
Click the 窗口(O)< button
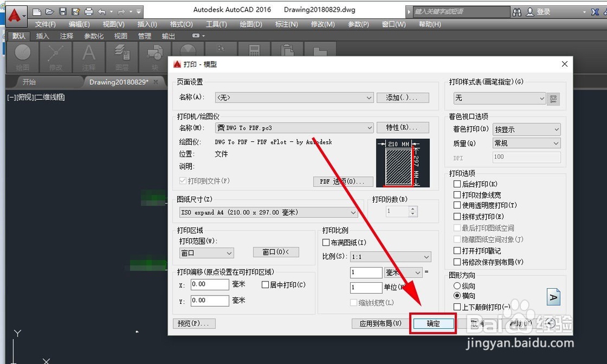click(x=276, y=252)
